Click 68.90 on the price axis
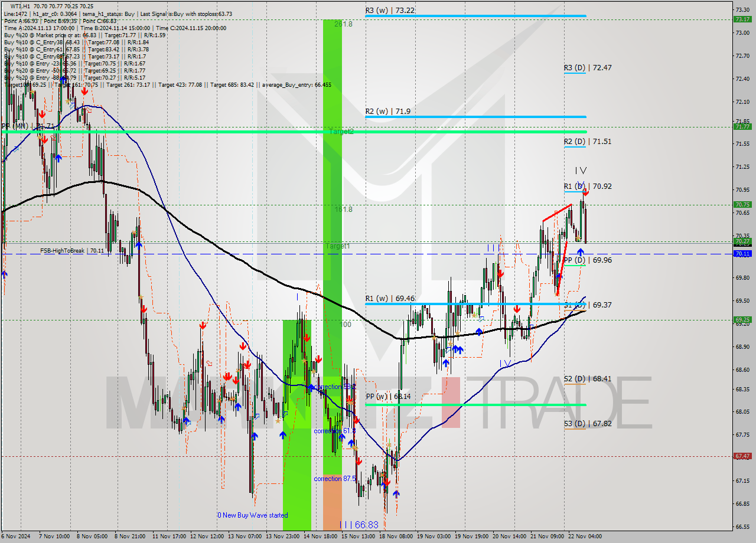 pyautogui.click(x=742, y=347)
